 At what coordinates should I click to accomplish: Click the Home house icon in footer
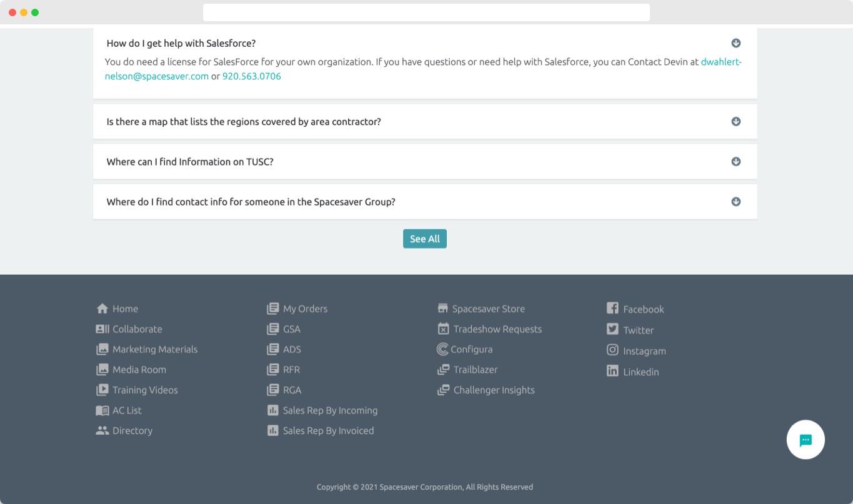click(102, 309)
